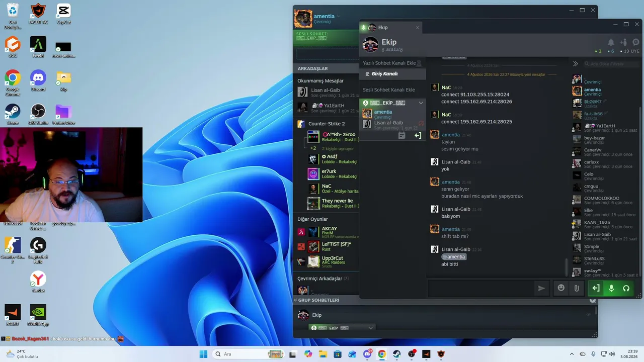Open the emoji picker in chat
The height and width of the screenshot is (362, 644).
tap(561, 288)
